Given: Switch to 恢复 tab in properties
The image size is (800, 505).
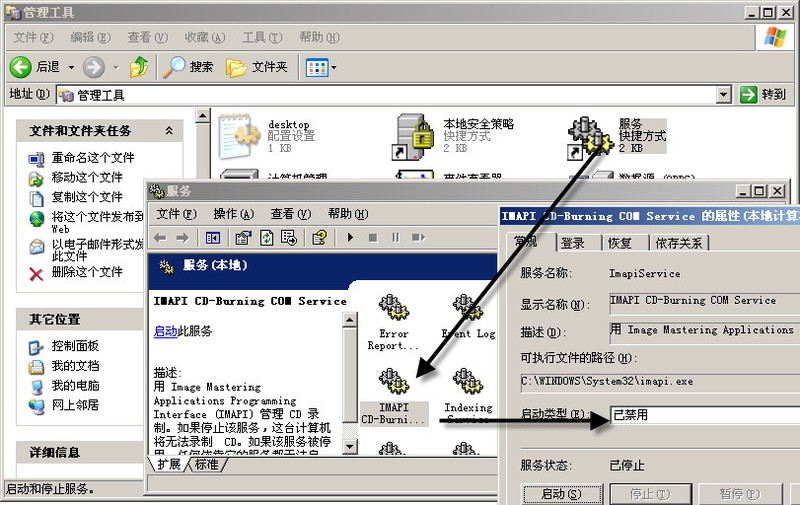Looking at the screenshot, I should (x=620, y=243).
